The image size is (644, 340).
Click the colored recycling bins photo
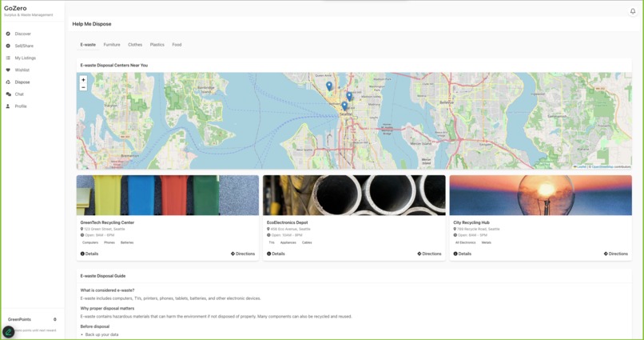tap(168, 195)
